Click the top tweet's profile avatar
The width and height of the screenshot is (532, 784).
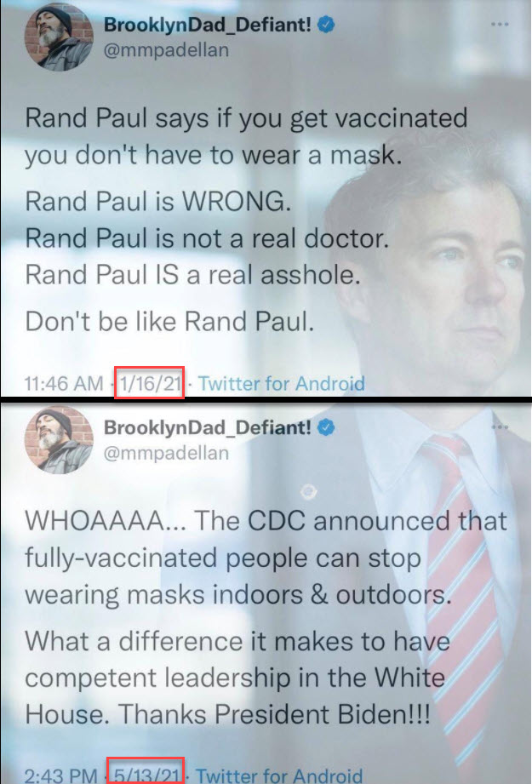coord(59,37)
